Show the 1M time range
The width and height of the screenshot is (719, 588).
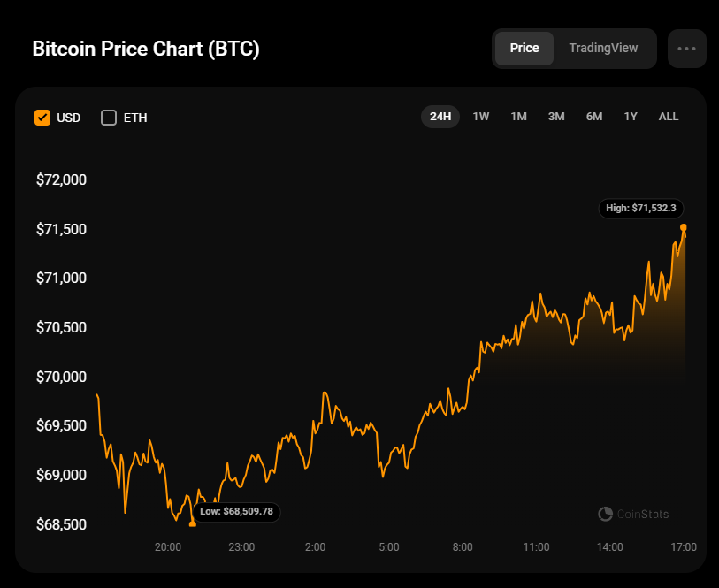point(518,117)
